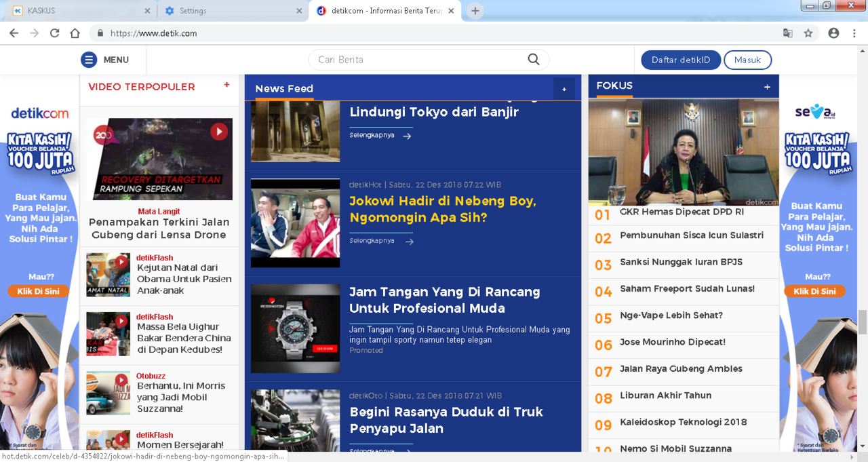Viewport: 868px width, 462px height.
Task: Open Jam Tangan promoted article
Action: 445,300
